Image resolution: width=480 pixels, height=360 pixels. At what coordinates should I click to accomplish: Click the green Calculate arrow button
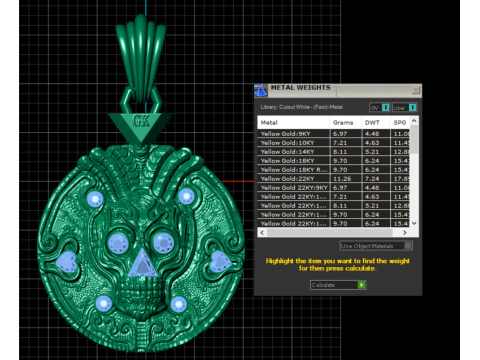click(361, 285)
